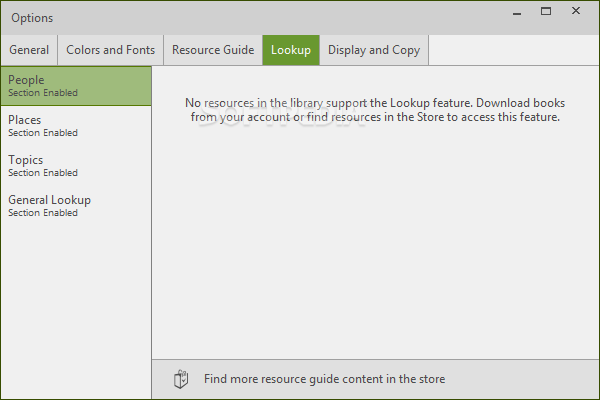Choose the Places section

(x=76, y=125)
